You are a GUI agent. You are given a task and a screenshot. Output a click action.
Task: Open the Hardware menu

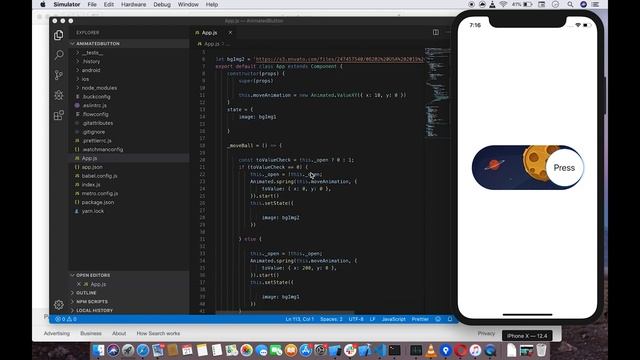pyautogui.click(x=133, y=4)
